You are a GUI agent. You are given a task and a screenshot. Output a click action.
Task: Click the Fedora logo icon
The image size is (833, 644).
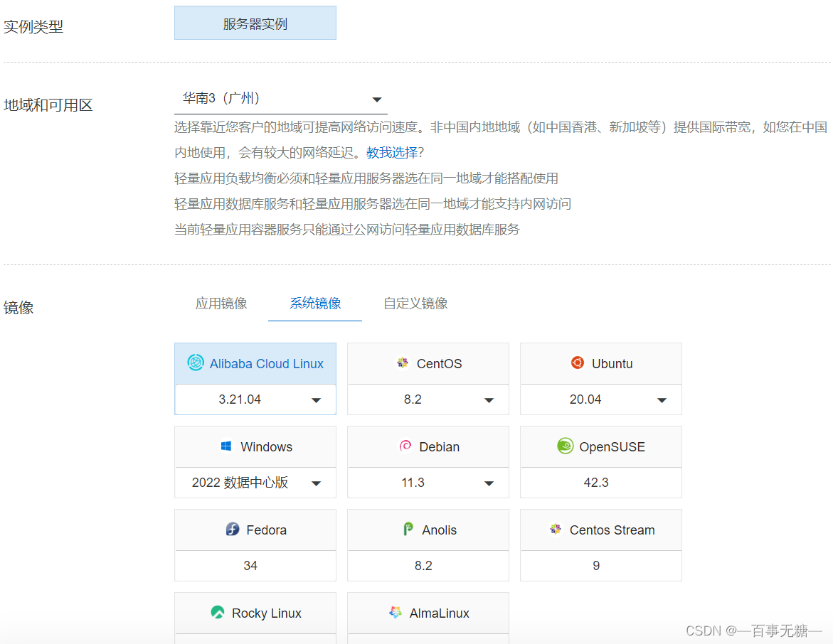pyautogui.click(x=233, y=529)
